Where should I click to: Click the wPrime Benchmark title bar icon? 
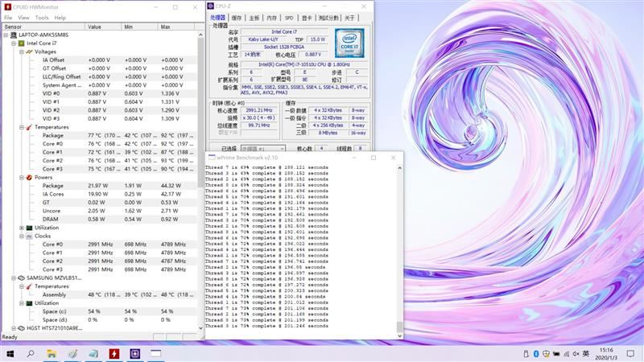point(212,157)
